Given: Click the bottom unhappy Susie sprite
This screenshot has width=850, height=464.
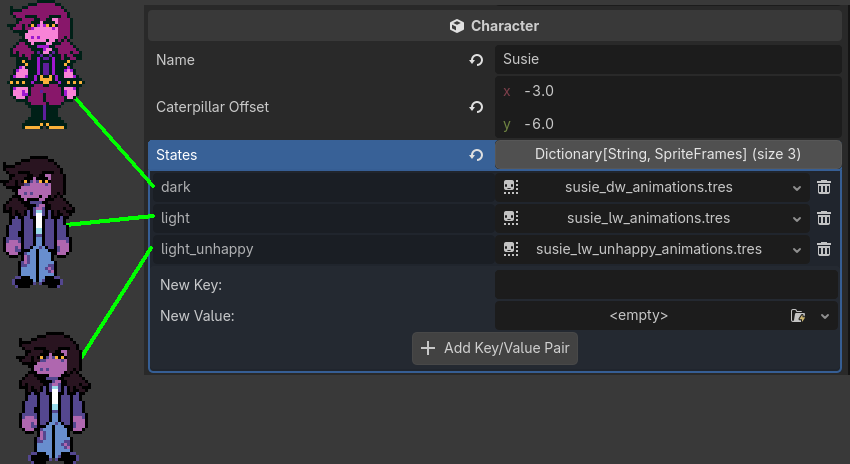Looking at the screenshot, I should pos(54,397).
